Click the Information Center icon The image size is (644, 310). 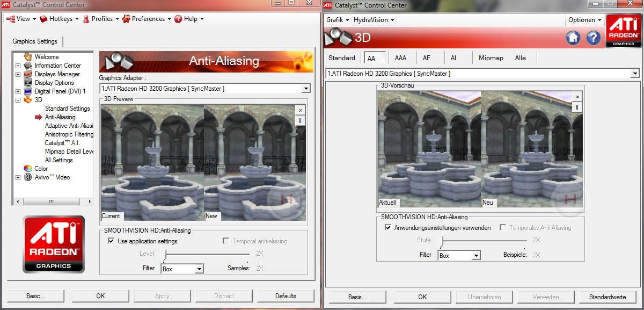[28, 65]
